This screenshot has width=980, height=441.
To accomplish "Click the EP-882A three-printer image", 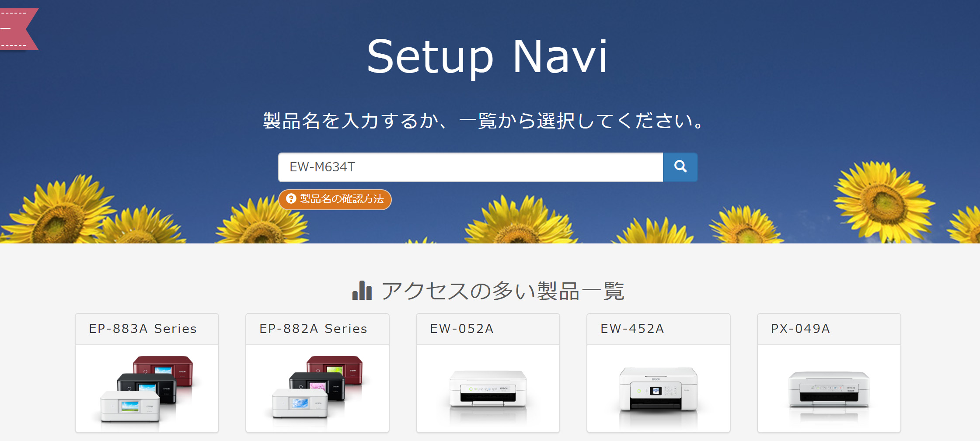I will (x=317, y=388).
